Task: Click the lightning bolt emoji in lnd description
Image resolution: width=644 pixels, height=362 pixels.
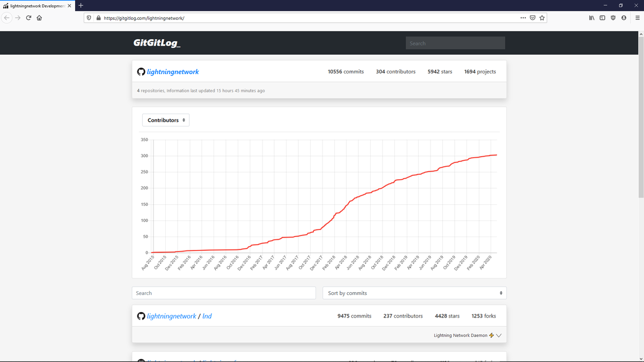Action: tap(491, 336)
